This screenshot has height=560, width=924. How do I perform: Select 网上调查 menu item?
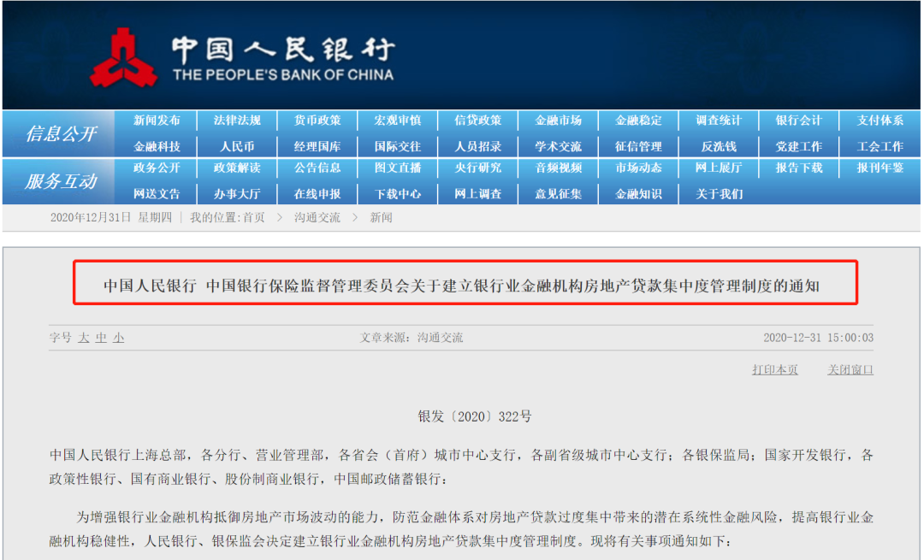[x=478, y=194]
